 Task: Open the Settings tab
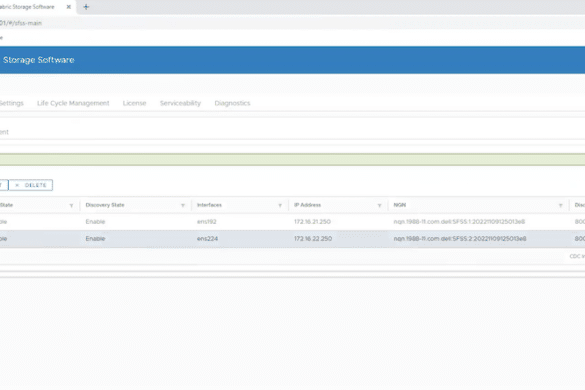12,103
